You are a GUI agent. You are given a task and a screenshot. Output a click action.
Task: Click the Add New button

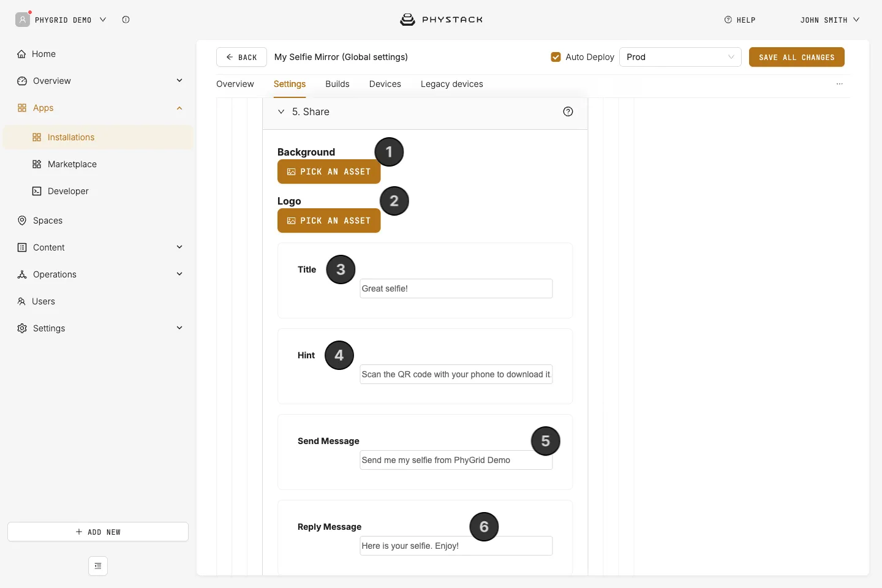coord(98,532)
